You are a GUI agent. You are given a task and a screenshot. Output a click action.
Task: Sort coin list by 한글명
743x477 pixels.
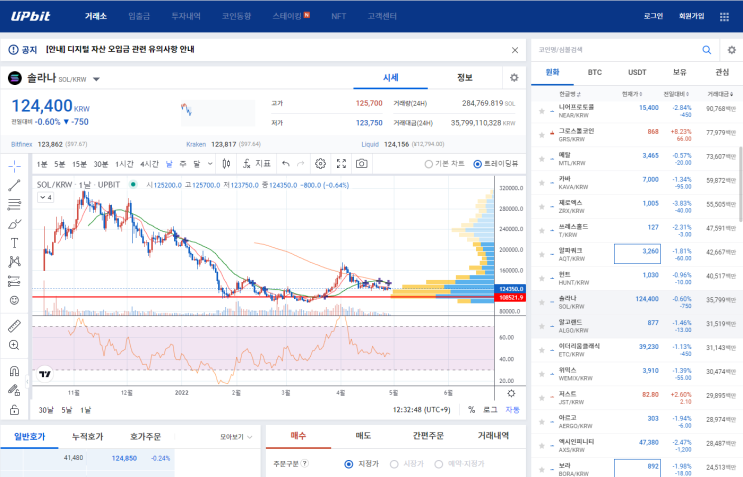[x=570, y=94]
